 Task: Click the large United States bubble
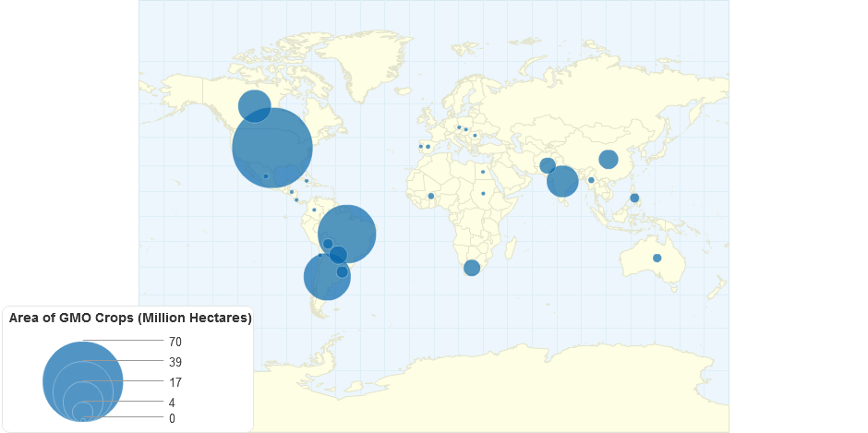[271, 147]
